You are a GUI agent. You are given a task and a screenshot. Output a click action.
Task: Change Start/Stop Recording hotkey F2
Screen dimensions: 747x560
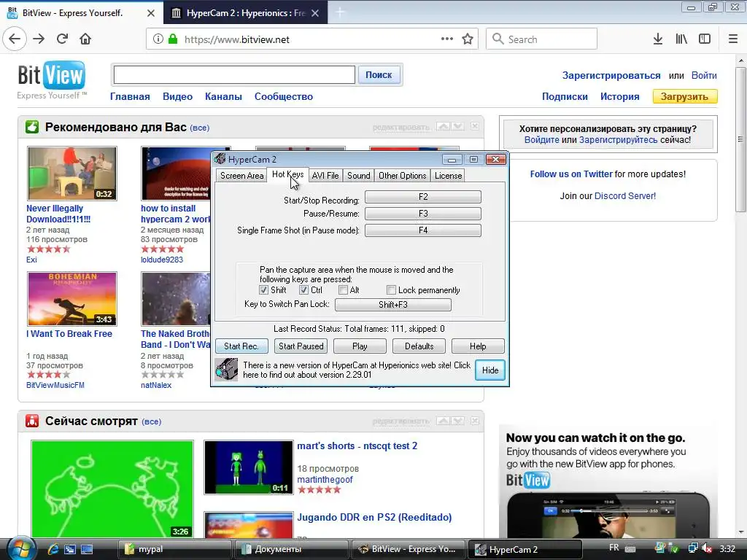coord(423,197)
